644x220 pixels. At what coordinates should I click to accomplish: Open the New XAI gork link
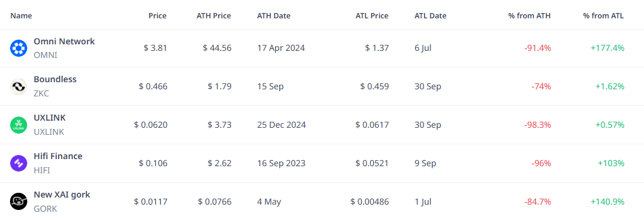click(x=62, y=195)
